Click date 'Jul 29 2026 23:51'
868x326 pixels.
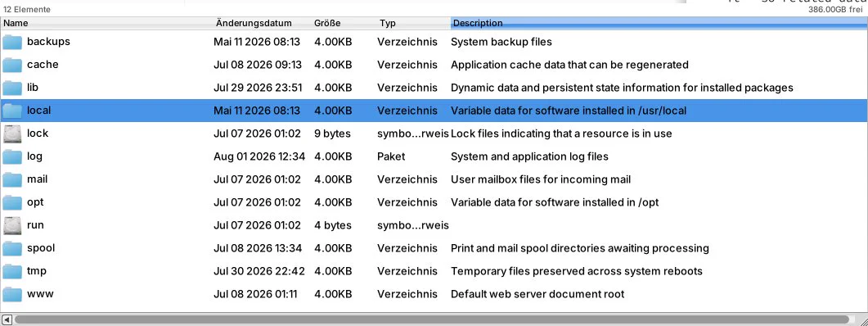pos(258,88)
